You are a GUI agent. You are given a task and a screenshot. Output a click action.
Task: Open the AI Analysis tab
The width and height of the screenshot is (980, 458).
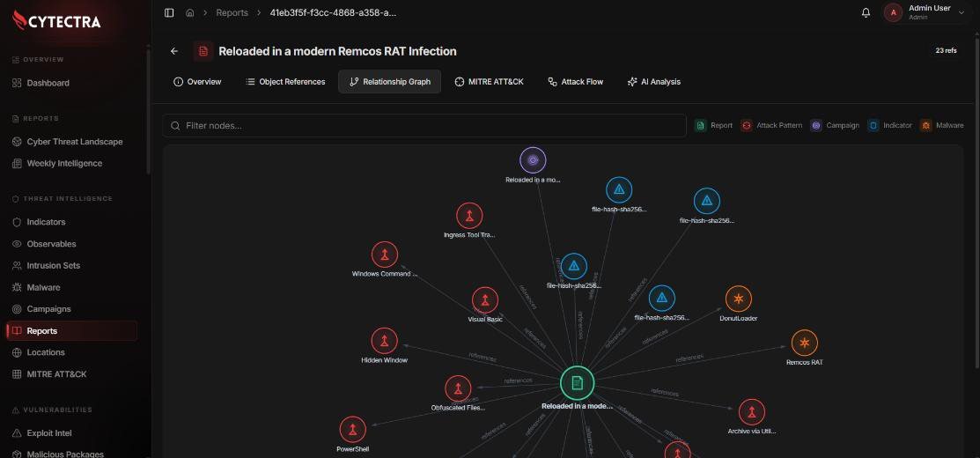(653, 82)
